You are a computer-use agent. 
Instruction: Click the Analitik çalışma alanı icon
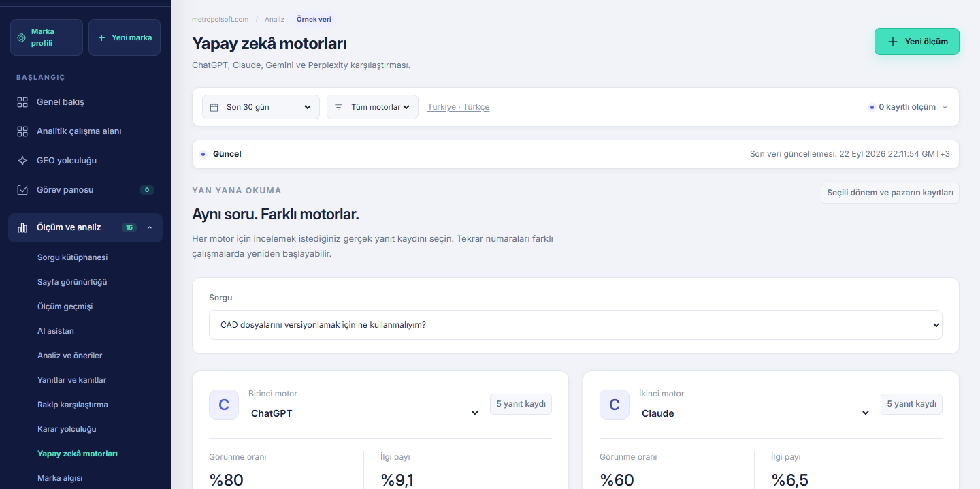pyautogui.click(x=22, y=131)
